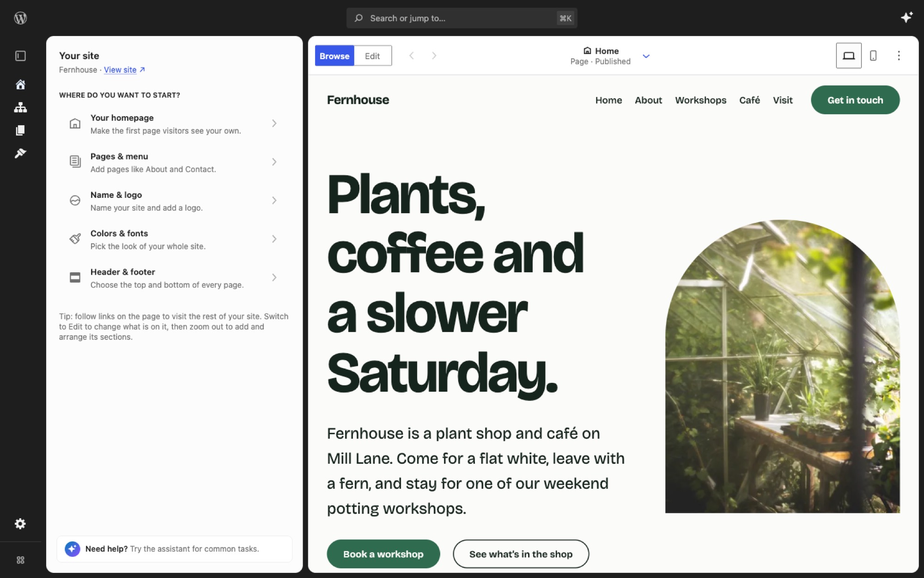Click the magnifier icon in search bar
The width and height of the screenshot is (924, 578).
pos(359,18)
